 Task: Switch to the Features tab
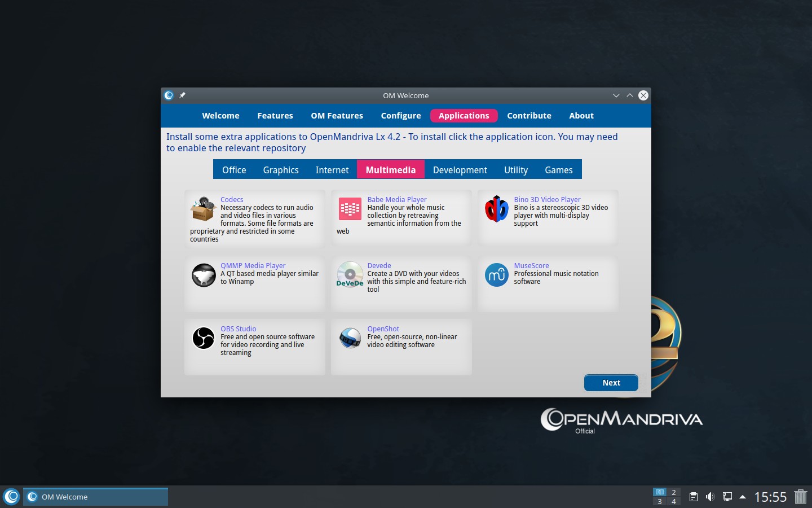[x=275, y=116]
